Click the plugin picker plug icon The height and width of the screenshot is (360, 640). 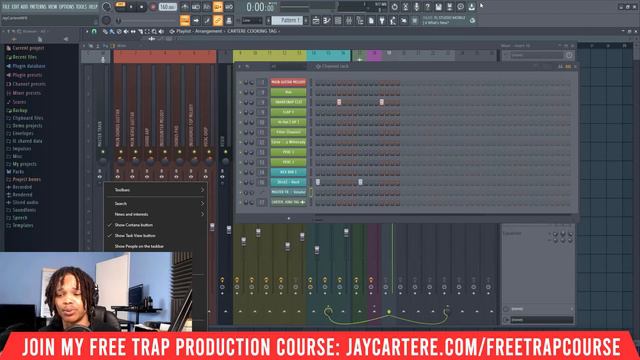(x=382, y=20)
